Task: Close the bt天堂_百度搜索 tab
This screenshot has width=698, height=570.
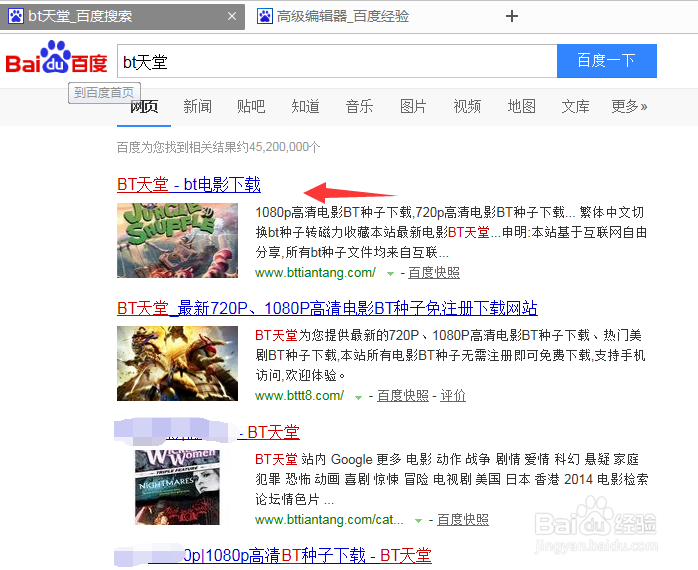Action: [232, 16]
